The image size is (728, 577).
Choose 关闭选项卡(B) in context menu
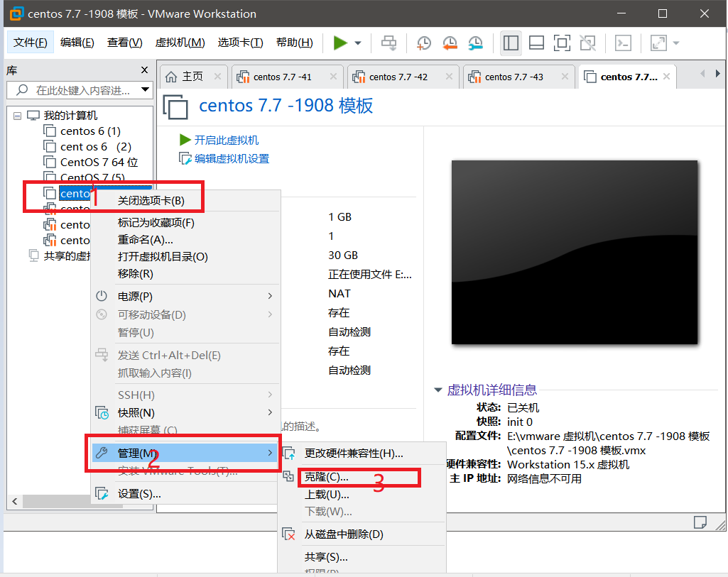[151, 201]
